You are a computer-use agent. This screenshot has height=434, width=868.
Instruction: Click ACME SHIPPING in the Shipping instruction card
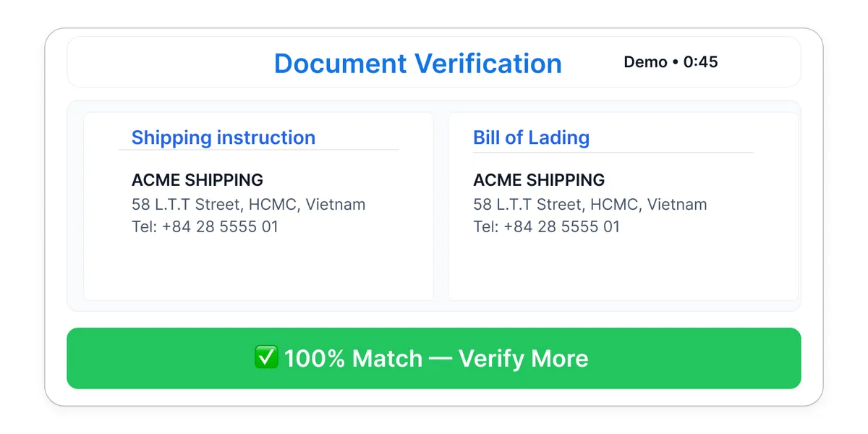click(197, 180)
